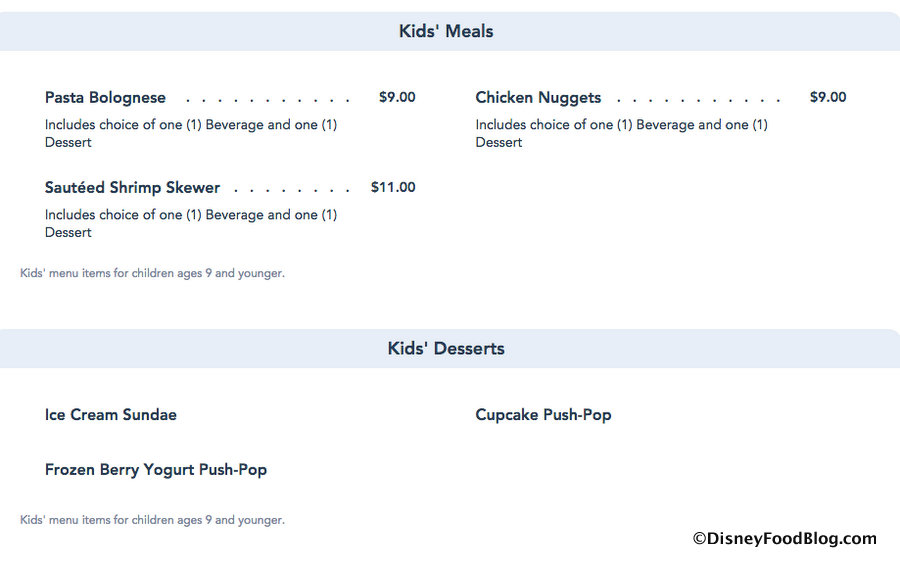
Task: Click the age footnote below Kids' Desserts
Action: [152, 520]
